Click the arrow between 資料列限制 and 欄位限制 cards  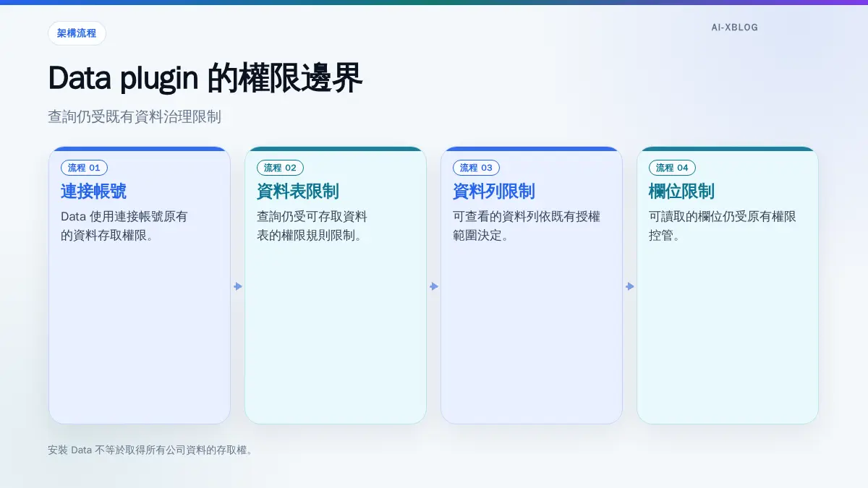[630, 286]
